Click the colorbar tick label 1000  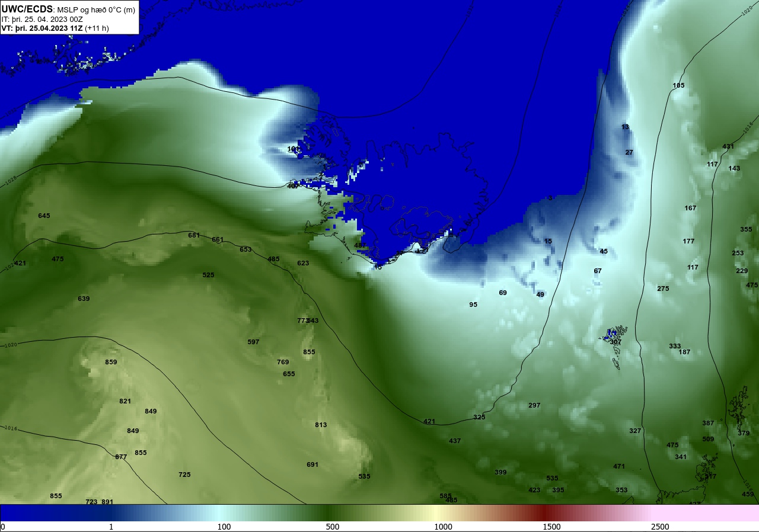[443, 527]
